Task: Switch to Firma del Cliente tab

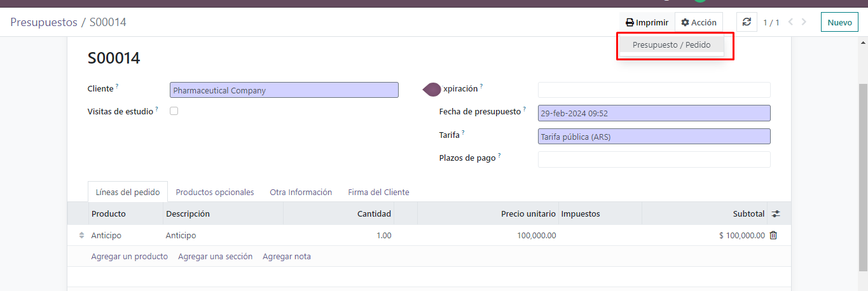Action: [x=378, y=192]
